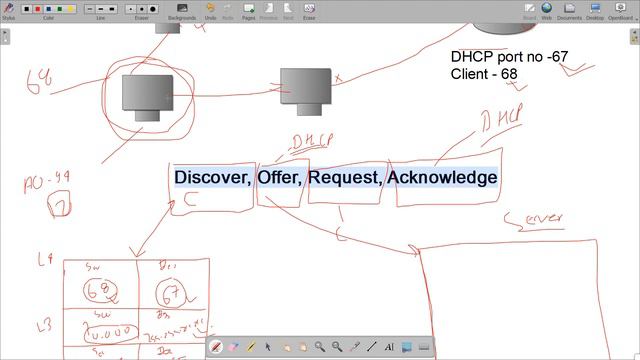Choose the medium line width
The width and height of the screenshot is (640, 360).
pos(101,9)
